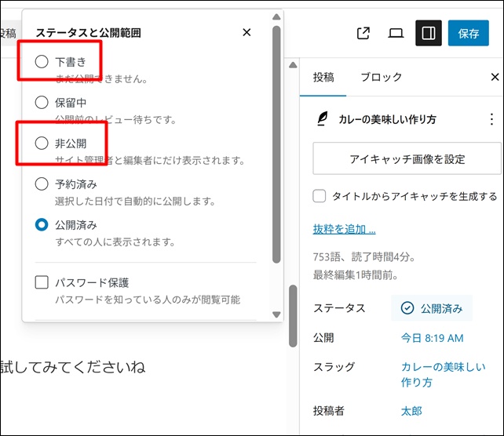Open the 公開済み status dropdown
The width and height of the screenshot is (504, 436).
(432, 308)
